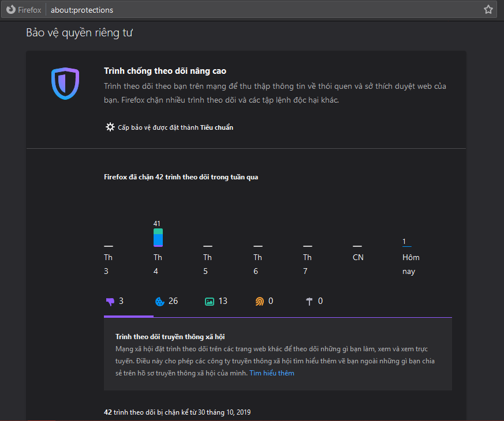Image resolution: width=504 pixels, height=421 pixels.
Task: Click the orange fingerprint icon
Action: click(259, 302)
